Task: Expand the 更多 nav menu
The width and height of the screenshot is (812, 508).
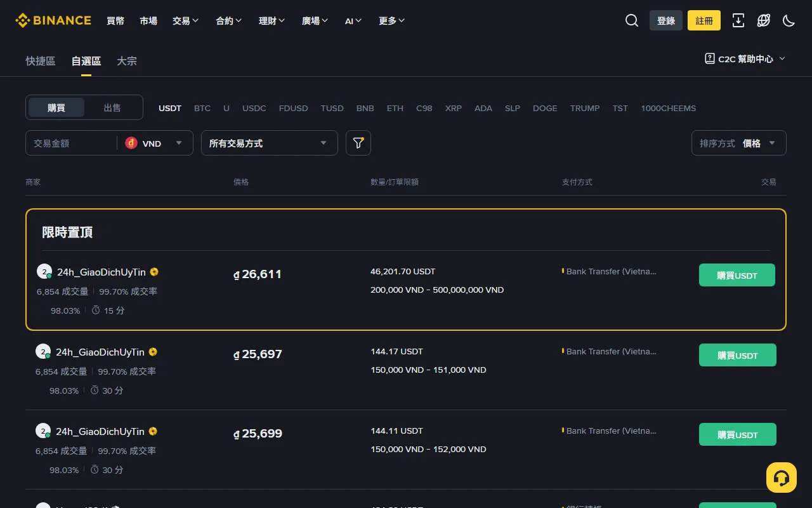Action: [x=391, y=20]
